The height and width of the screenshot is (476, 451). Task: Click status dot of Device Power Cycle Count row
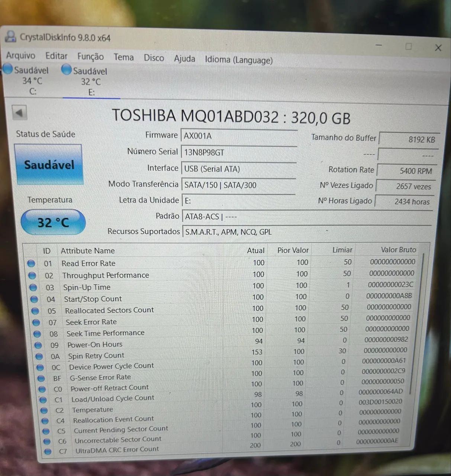point(40,367)
